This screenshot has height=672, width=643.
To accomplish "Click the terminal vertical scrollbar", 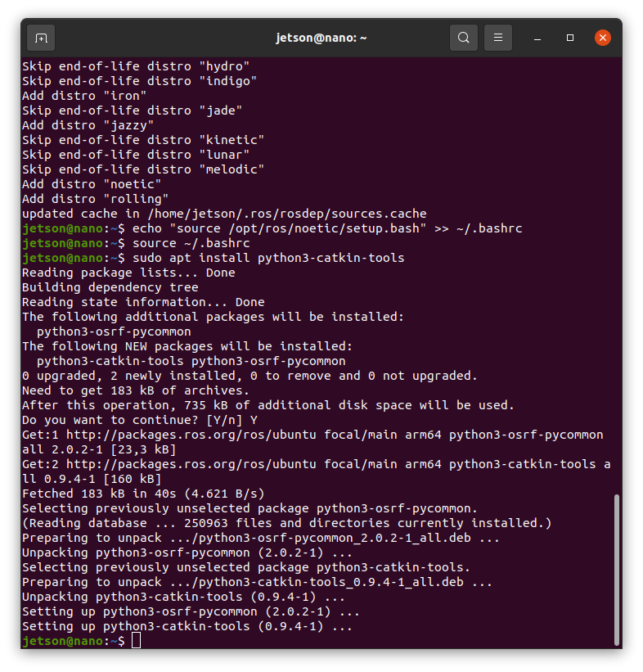I will (617, 569).
